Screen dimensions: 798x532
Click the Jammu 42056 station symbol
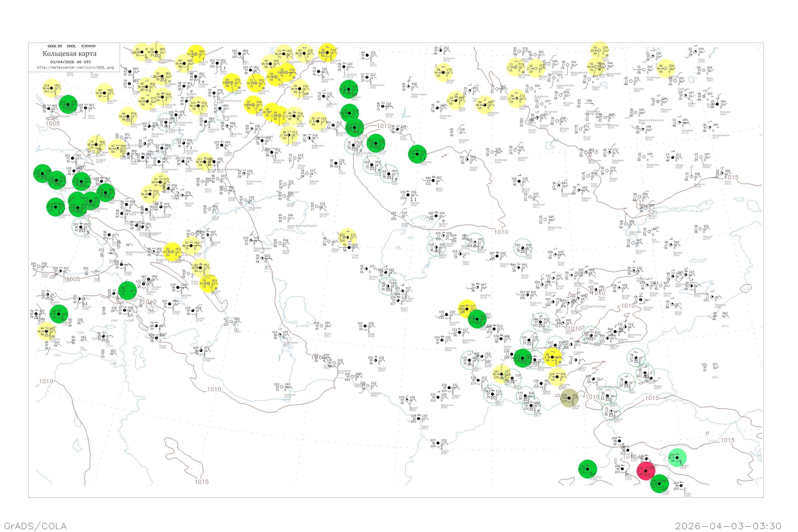[x=681, y=485]
